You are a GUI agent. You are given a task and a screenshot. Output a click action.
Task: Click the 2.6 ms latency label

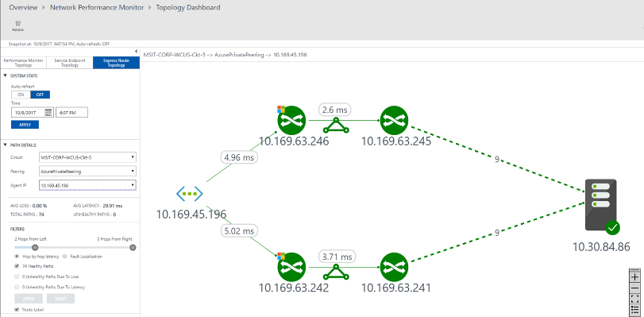pyautogui.click(x=335, y=110)
